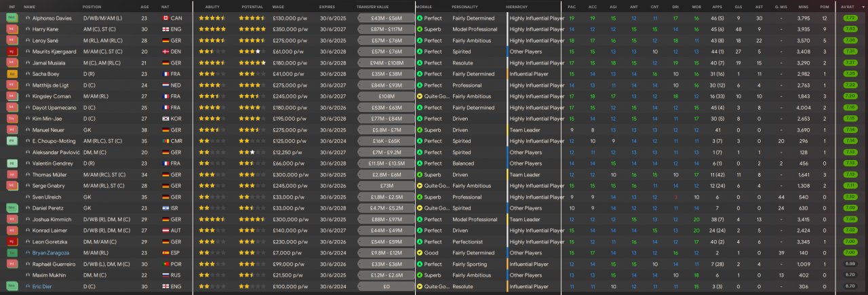Image resolution: width=868 pixels, height=295 pixels.
Task: Click the 6.98 rating in Raphaël Guerreiro's row
Action: 850,264
